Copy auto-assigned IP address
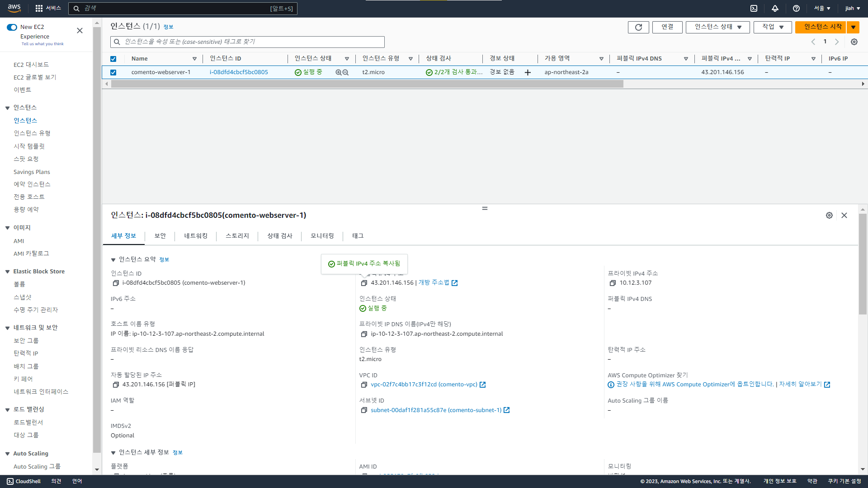 pyautogui.click(x=116, y=385)
